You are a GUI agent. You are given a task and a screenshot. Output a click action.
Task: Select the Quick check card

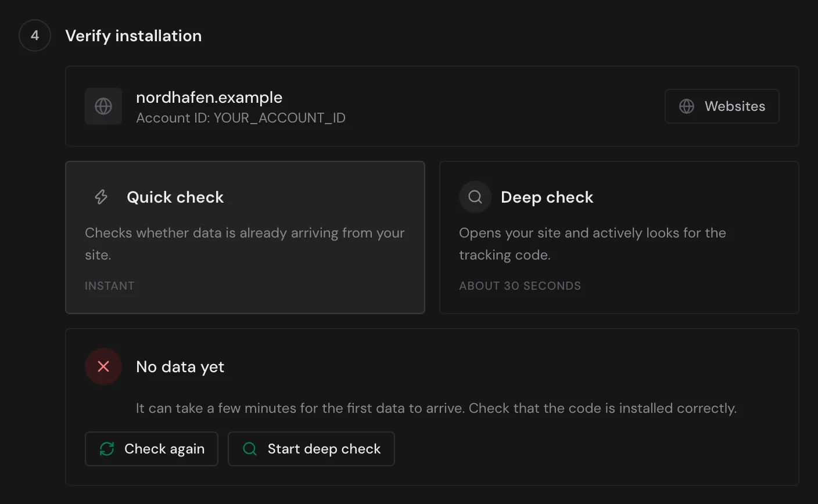(245, 237)
